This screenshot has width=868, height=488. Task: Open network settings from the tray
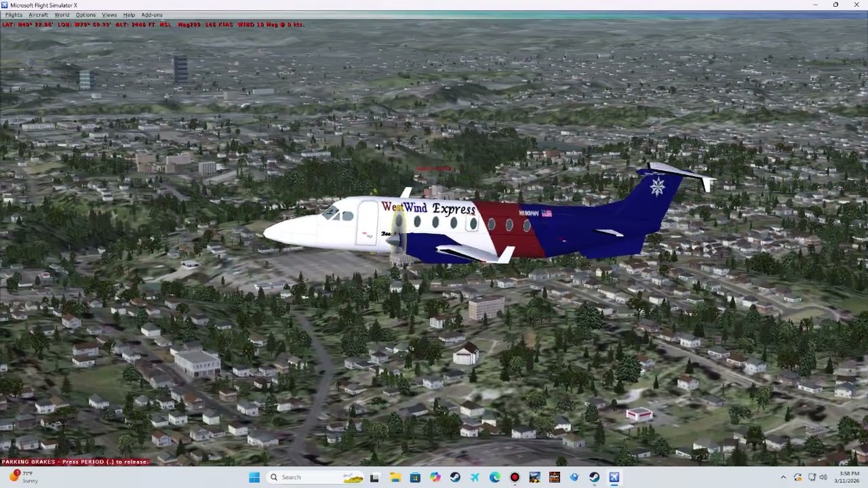tap(812, 477)
